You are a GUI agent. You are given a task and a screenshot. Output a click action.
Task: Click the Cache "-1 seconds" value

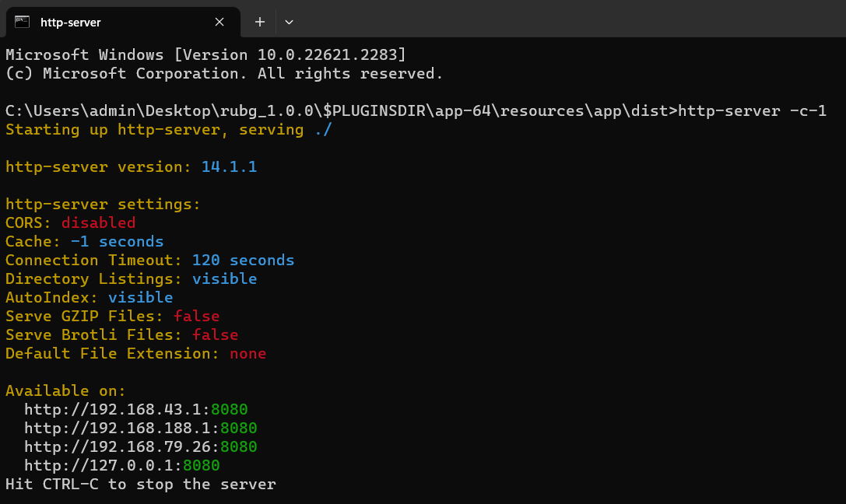pos(117,241)
